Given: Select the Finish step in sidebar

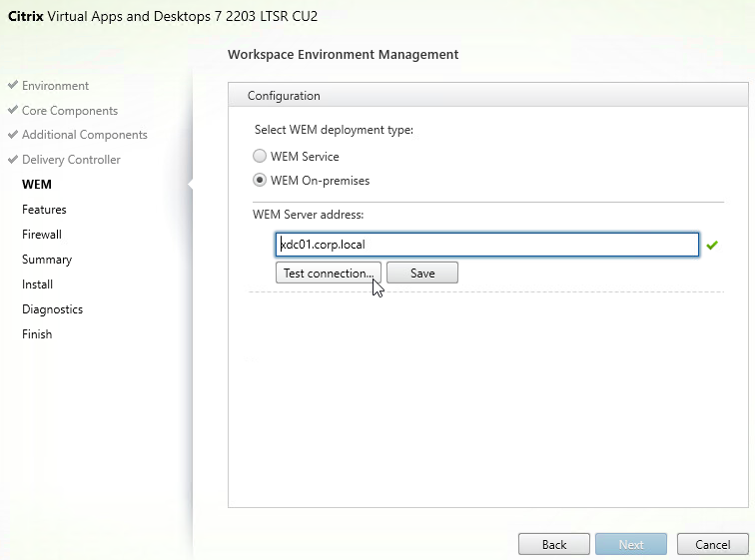Looking at the screenshot, I should pyautogui.click(x=37, y=334).
